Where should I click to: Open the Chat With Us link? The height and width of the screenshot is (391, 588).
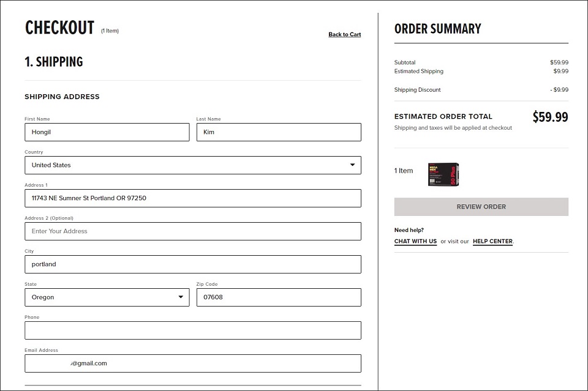(415, 242)
